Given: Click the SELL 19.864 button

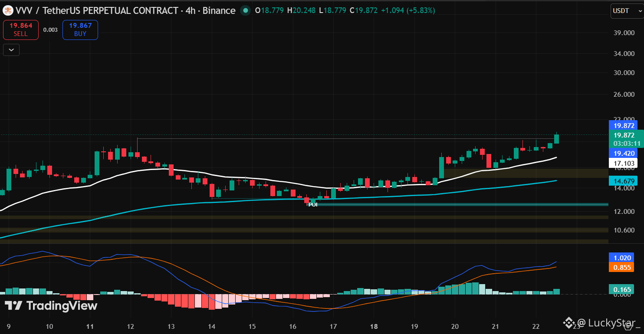Looking at the screenshot, I should point(20,29).
